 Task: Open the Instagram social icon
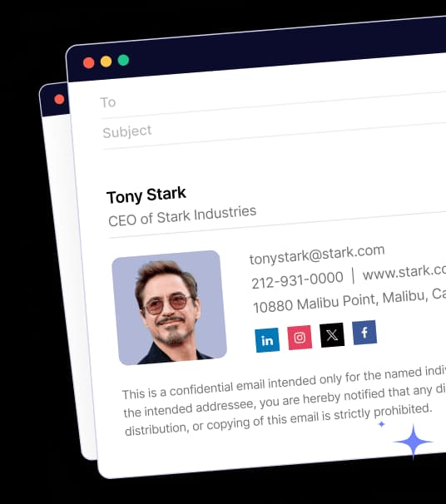click(x=300, y=338)
